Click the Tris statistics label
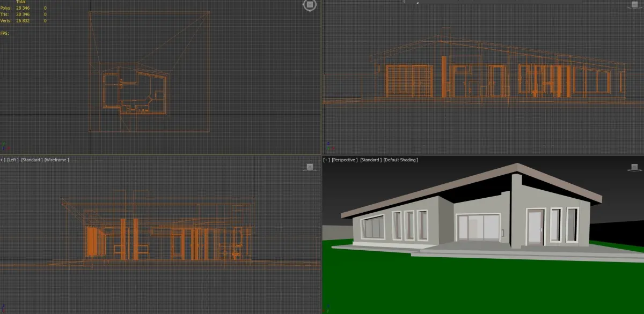 click(5, 14)
